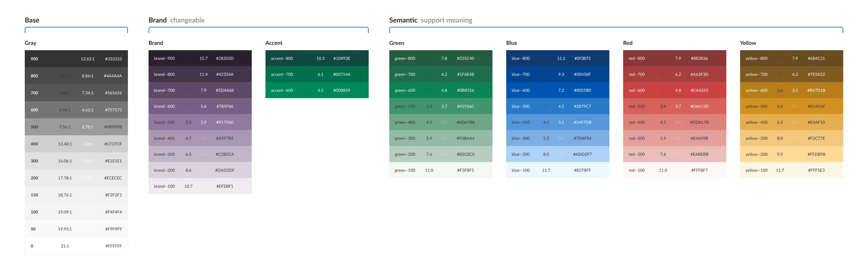Screen dimensions: 868x275
Task: Select the brand--100 lightest swatch
Action: pyautogui.click(x=200, y=186)
